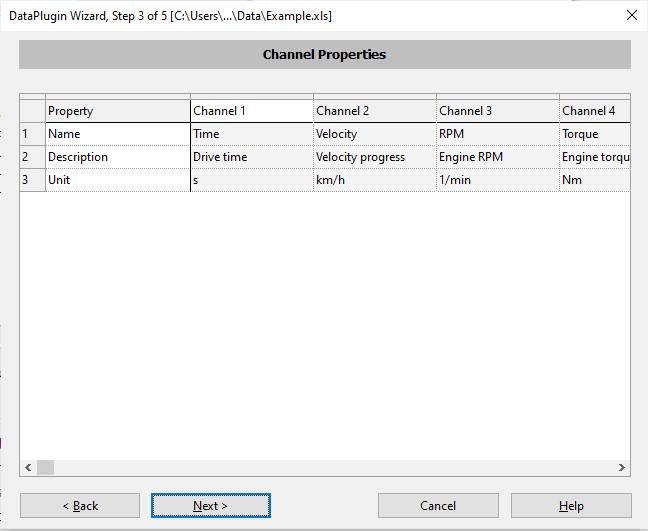Click the Velocity name cell
648x531 pixels.
click(x=374, y=134)
